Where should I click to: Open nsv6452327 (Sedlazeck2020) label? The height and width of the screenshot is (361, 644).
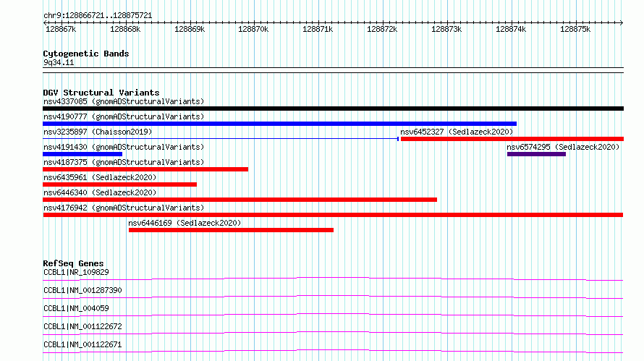[457, 132]
